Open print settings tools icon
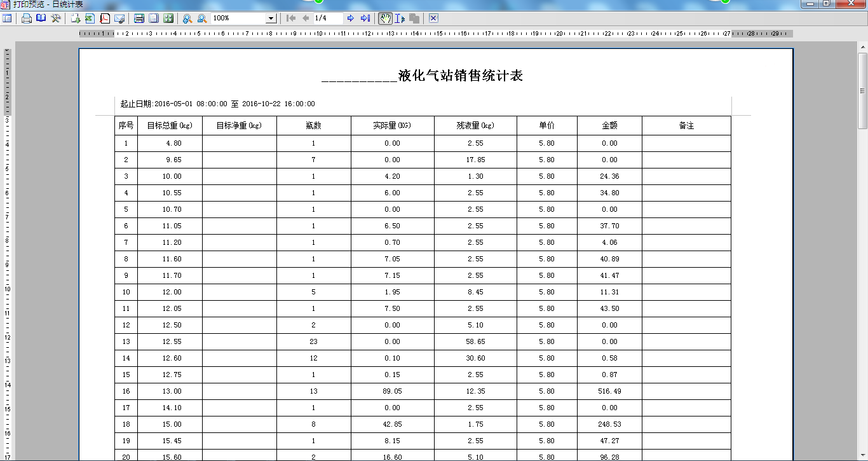 (x=56, y=18)
